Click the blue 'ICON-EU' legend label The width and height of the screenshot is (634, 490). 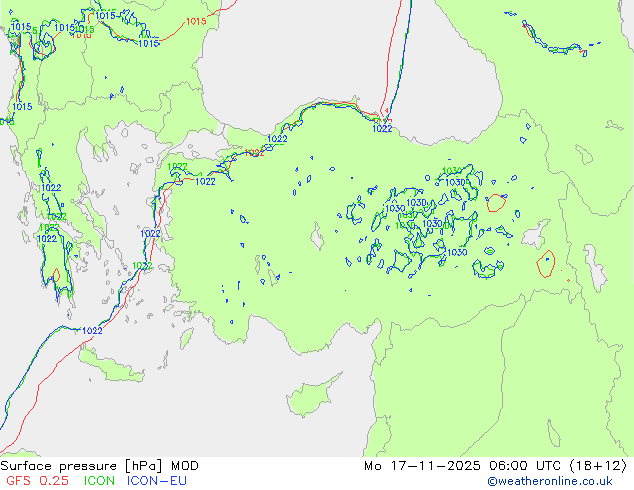pos(157,481)
